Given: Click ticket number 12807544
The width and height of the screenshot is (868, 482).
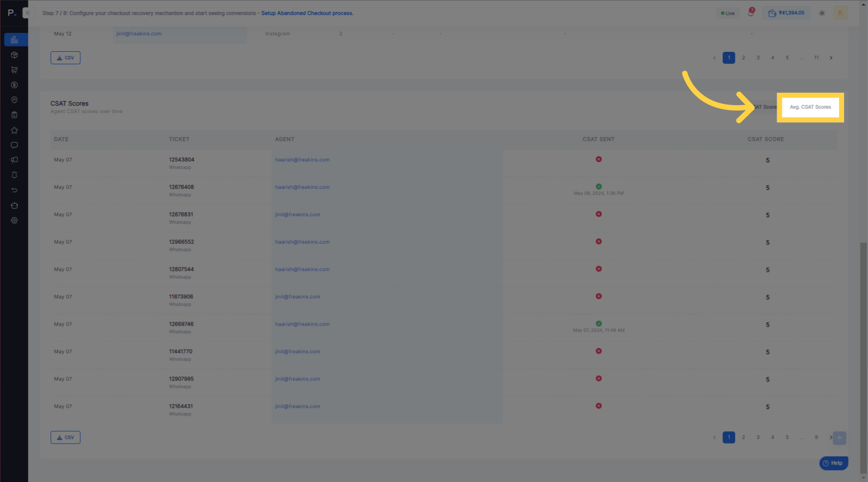Looking at the screenshot, I should 182,270.
